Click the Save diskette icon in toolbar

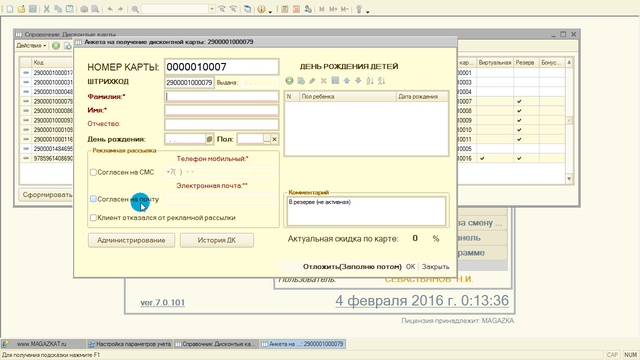point(33,9)
